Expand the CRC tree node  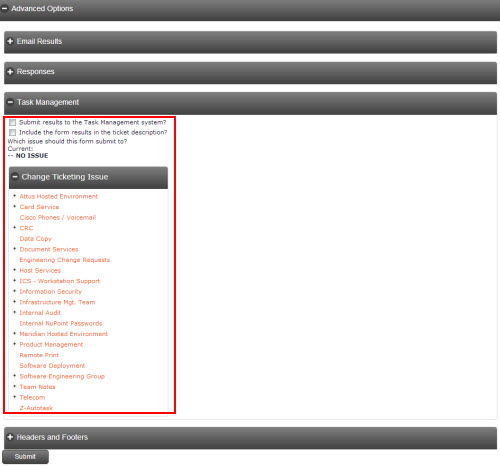click(x=14, y=228)
